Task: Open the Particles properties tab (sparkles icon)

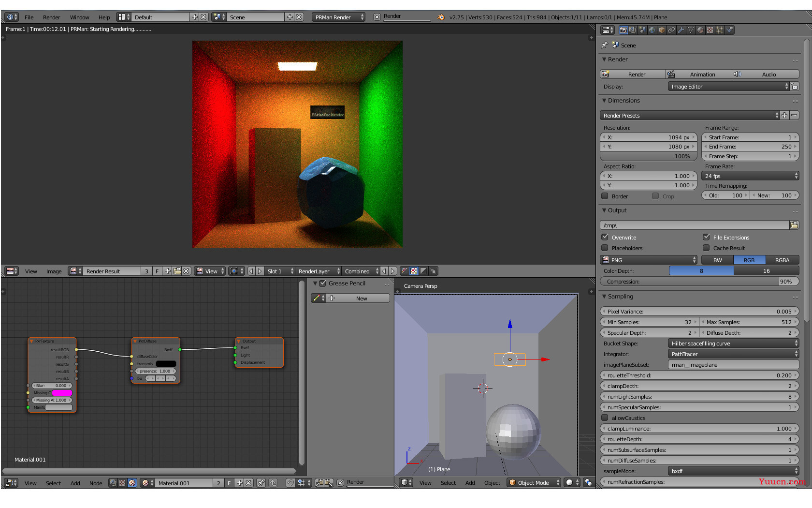Action: click(720, 30)
